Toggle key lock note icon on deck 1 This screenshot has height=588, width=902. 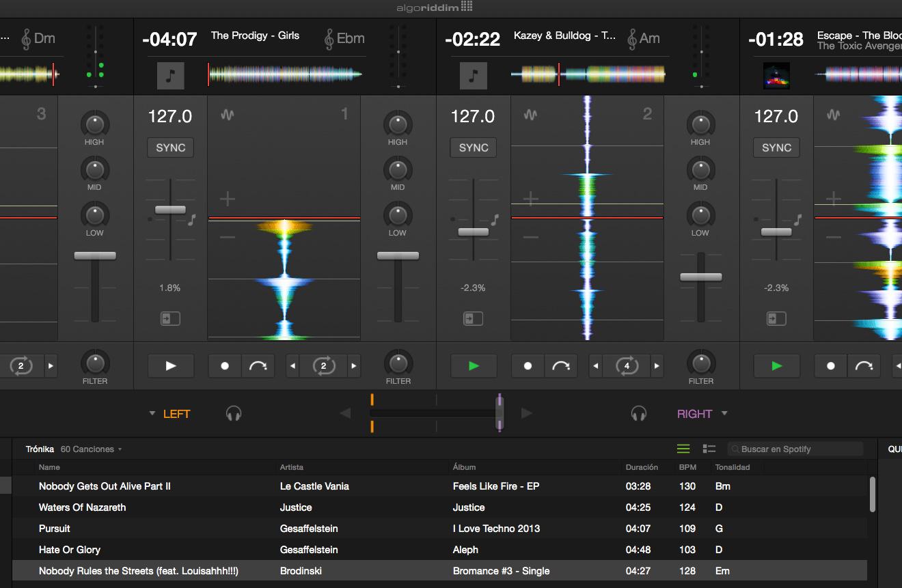point(191,219)
